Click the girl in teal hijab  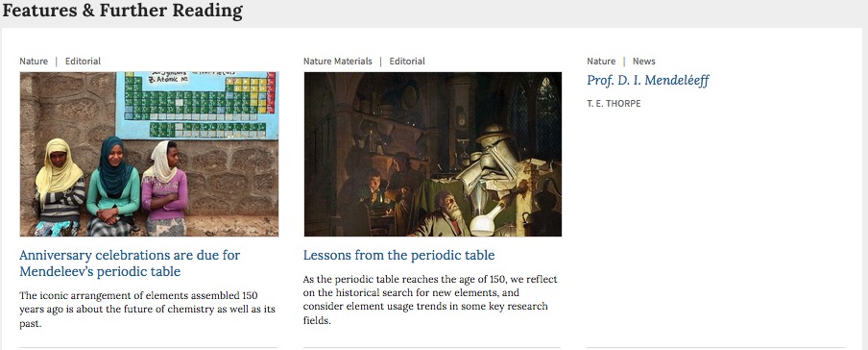(112, 187)
